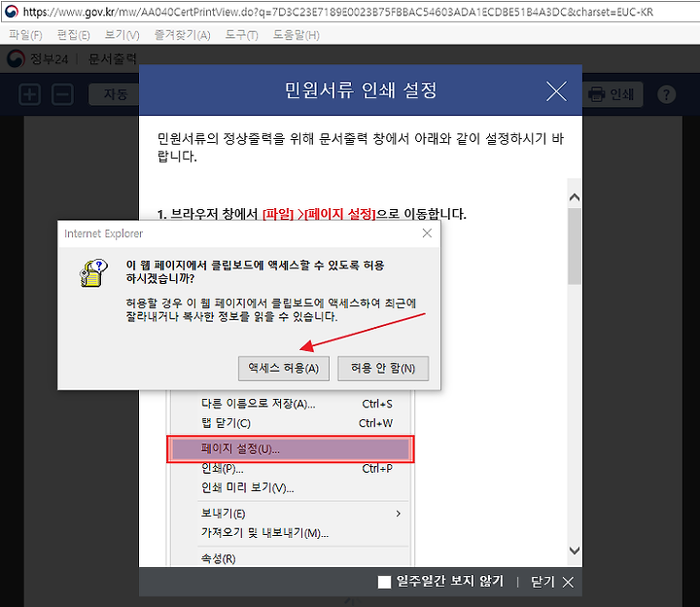Click the 문서출력 header text
Image resolution: width=700 pixels, height=607 pixels.
click(112, 58)
